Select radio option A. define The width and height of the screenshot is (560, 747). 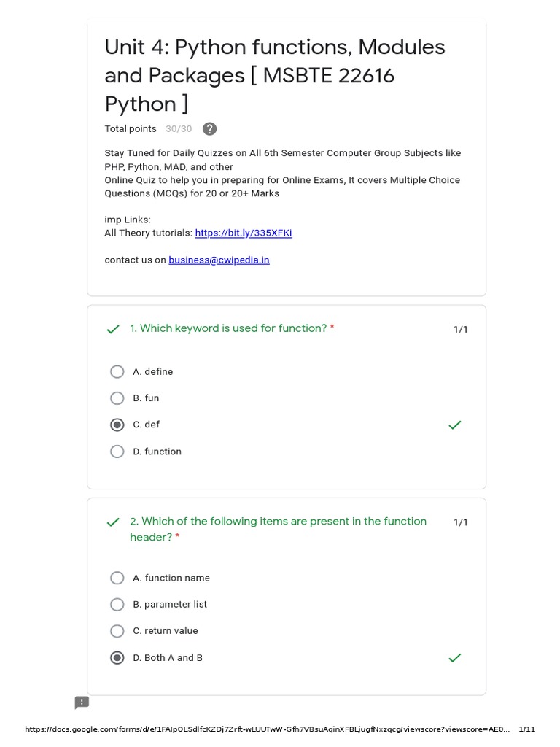click(117, 372)
